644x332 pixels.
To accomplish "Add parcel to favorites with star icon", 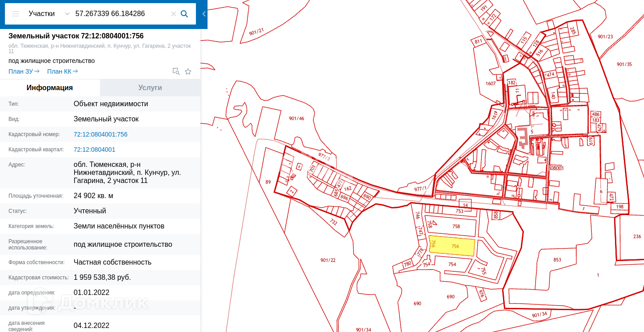I will coord(188,71).
